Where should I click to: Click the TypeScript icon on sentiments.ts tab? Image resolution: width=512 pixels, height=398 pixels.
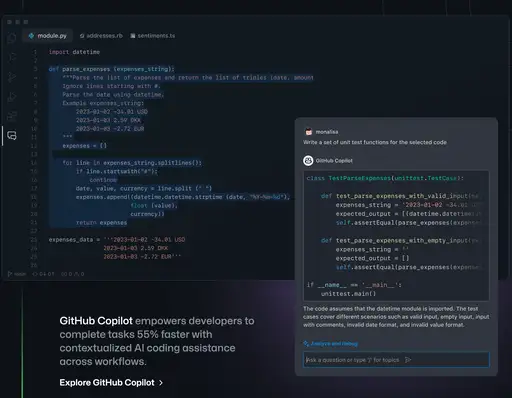(x=133, y=36)
